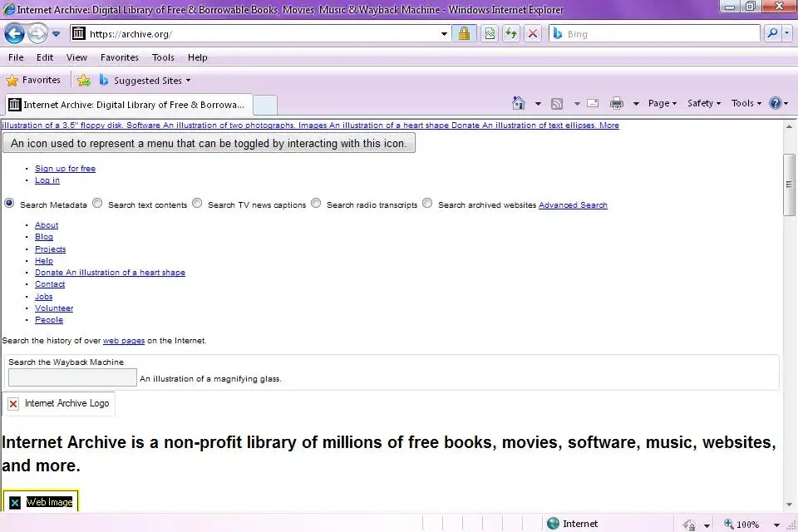Viewport: 798px width, 532px height.
Task: Open the Favorites star panel button
Action: click(x=33, y=80)
